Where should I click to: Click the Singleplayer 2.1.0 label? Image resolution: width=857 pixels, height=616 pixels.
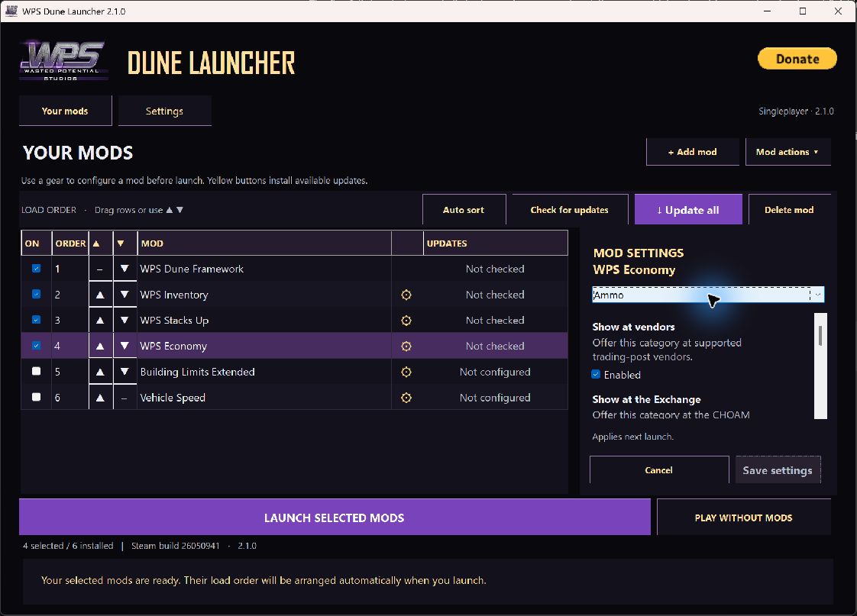[x=796, y=111]
